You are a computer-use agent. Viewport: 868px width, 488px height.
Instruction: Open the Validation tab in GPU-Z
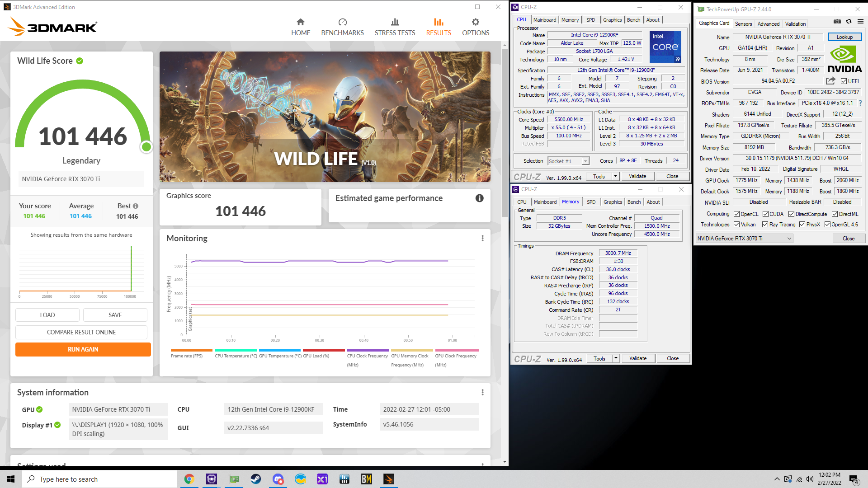point(795,24)
